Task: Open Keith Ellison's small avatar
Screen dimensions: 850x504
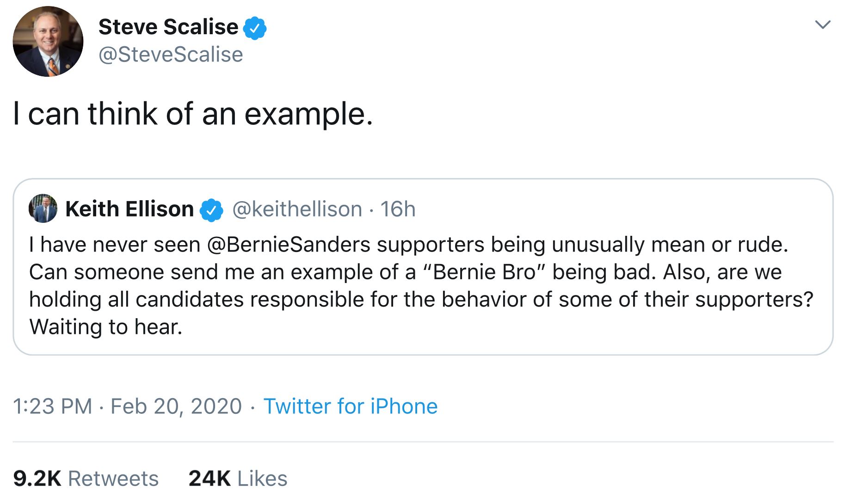Action: coord(43,209)
